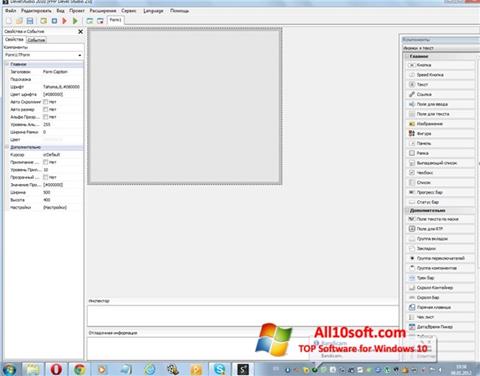480x376 pixels.
Task: Click the Save project toolbar icon
Action: 30,21
